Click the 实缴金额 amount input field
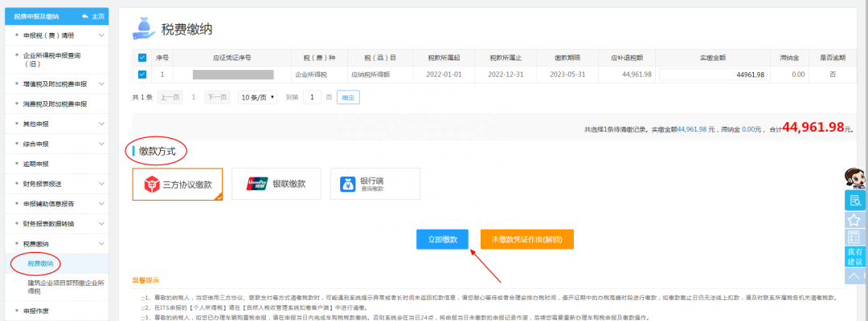 pos(712,75)
